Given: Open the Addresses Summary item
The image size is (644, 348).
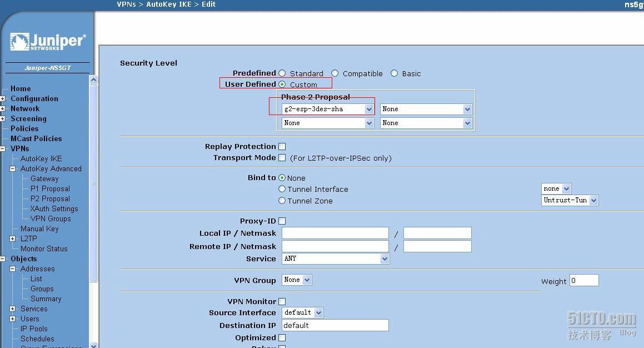Looking at the screenshot, I should pyautogui.click(x=46, y=299).
